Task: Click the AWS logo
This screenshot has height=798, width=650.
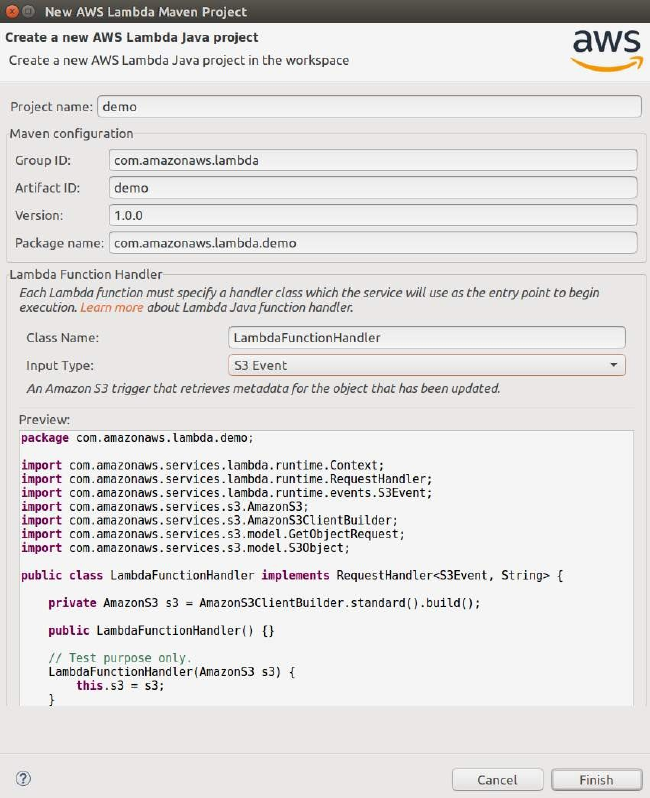Action: coord(606,49)
